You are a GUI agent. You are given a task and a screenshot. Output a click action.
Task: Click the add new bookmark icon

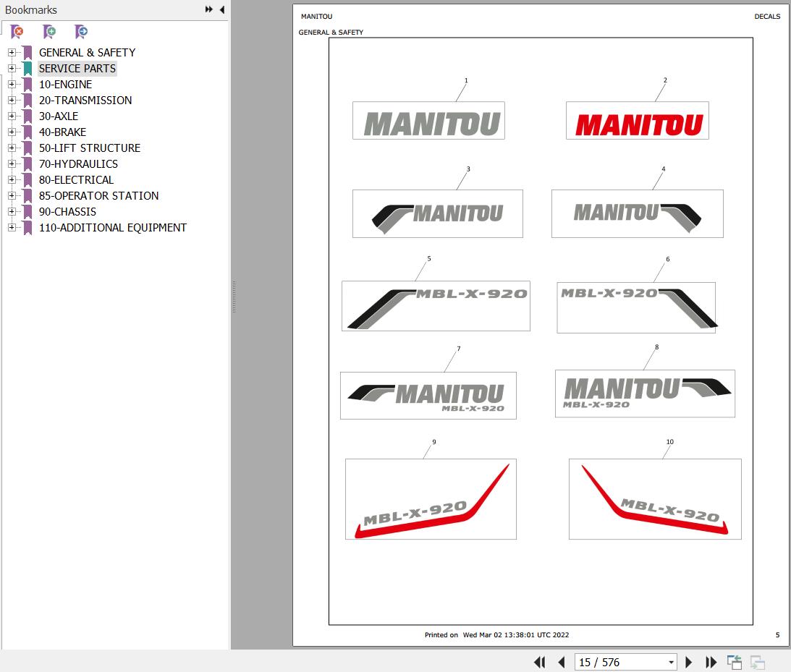[49, 32]
